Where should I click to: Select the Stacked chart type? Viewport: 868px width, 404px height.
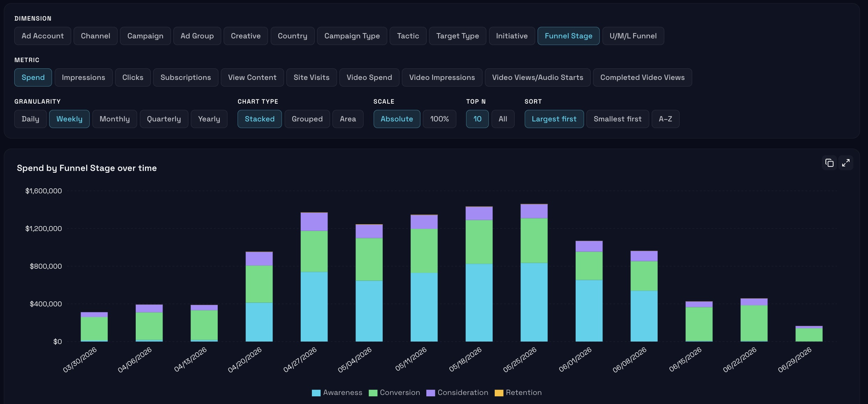[x=260, y=119]
